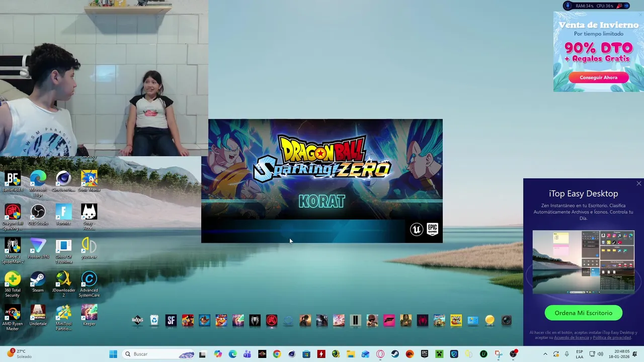Select the Fortnite desktop shortcut

[x=63, y=215]
